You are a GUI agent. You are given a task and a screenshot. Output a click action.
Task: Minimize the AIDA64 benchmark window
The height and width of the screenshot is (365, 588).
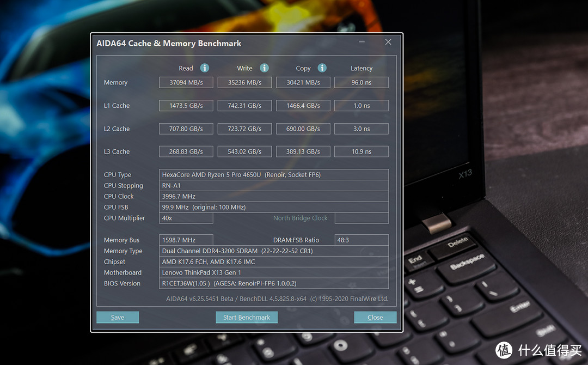tap(362, 42)
